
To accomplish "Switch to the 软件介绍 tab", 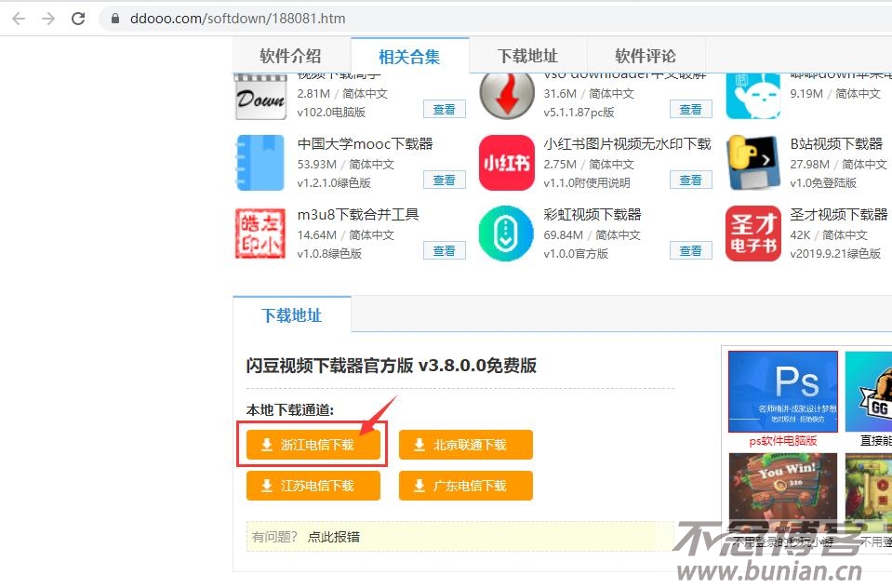I will pyautogui.click(x=289, y=56).
